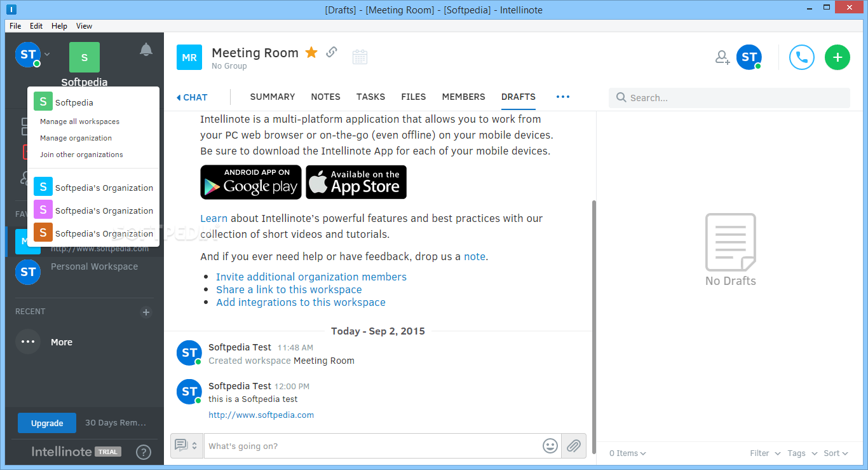Click the ST avatar on 12:00 PM message

tap(189, 392)
